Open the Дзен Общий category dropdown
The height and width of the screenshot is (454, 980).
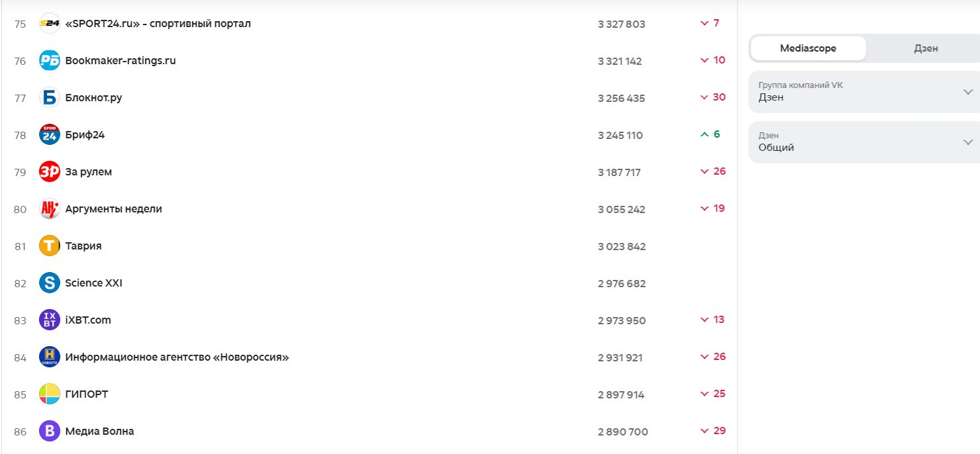[864, 142]
